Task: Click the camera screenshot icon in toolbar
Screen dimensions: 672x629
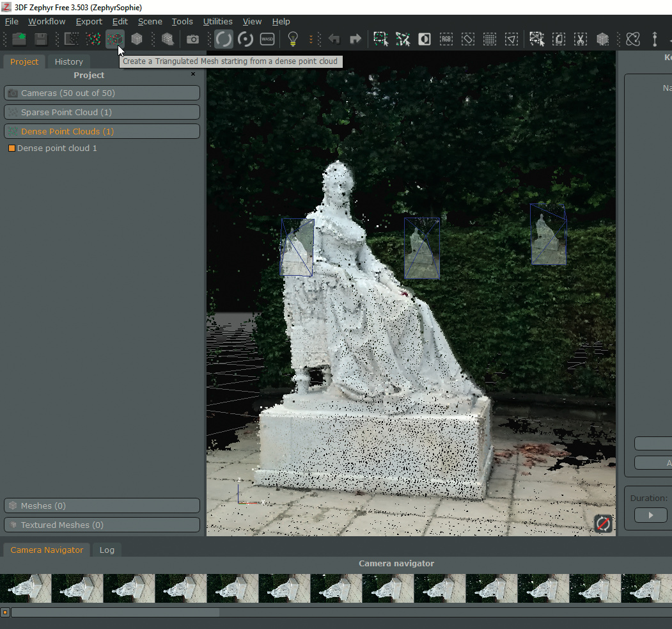Action: click(192, 40)
